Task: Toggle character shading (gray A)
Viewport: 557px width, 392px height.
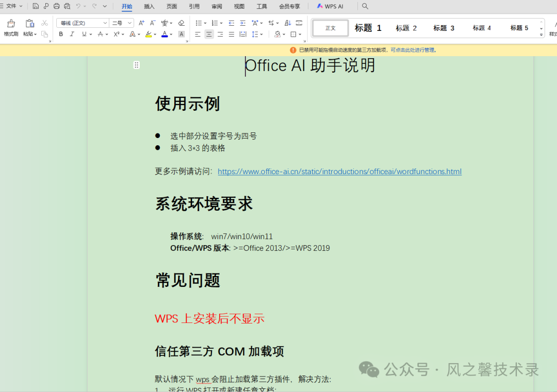Action: pos(181,34)
